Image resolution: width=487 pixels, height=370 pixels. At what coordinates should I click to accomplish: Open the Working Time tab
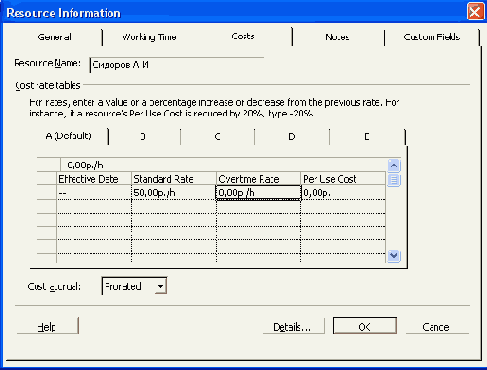(x=149, y=37)
